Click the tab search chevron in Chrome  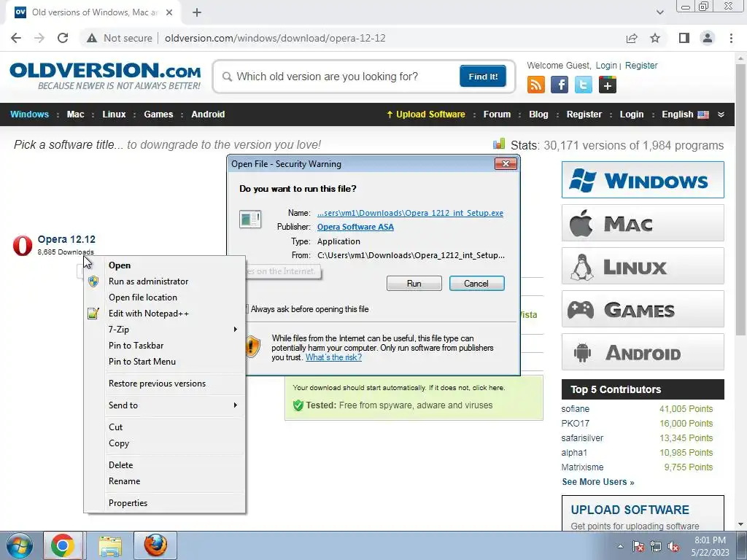coord(659,12)
